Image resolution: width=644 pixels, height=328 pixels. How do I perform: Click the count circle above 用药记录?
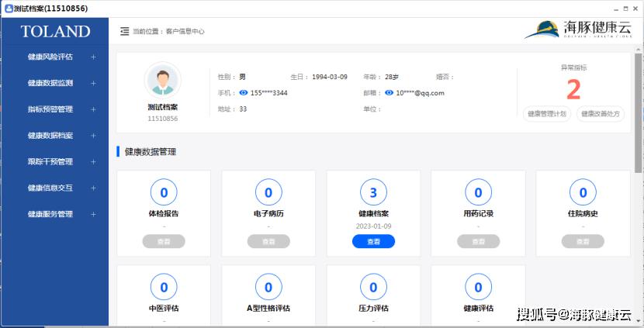point(478,192)
